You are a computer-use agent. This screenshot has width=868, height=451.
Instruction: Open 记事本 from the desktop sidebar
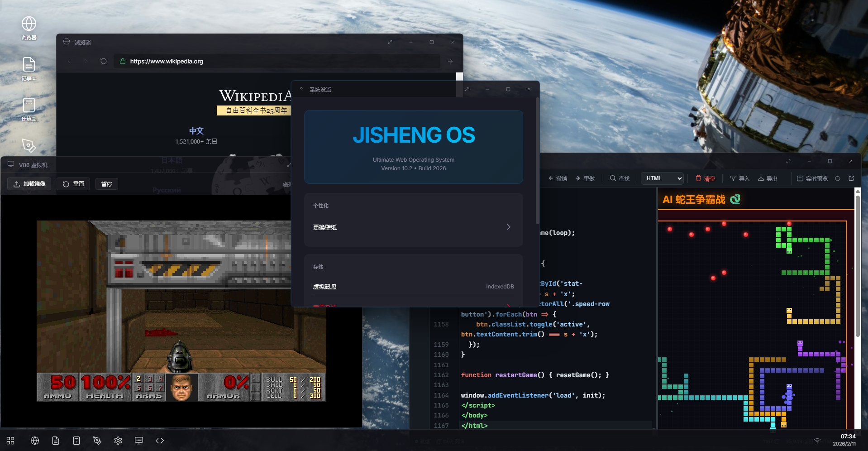pos(29,68)
